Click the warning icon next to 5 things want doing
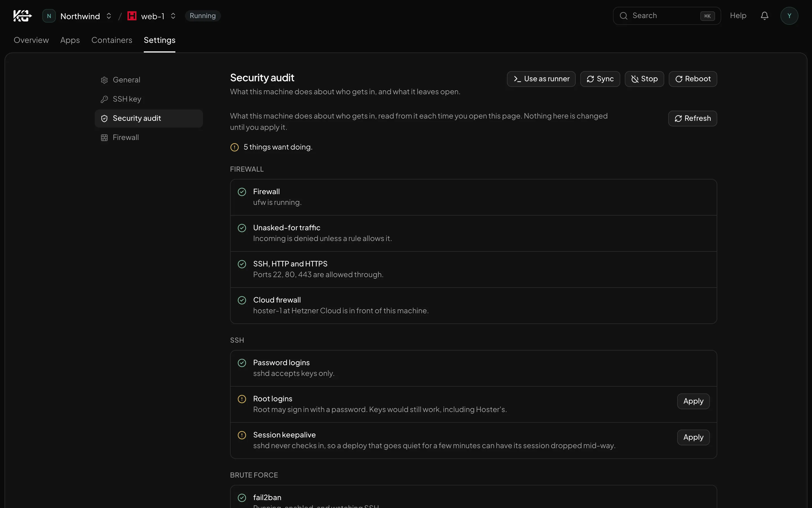The height and width of the screenshot is (508, 812). [x=235, y=147]
